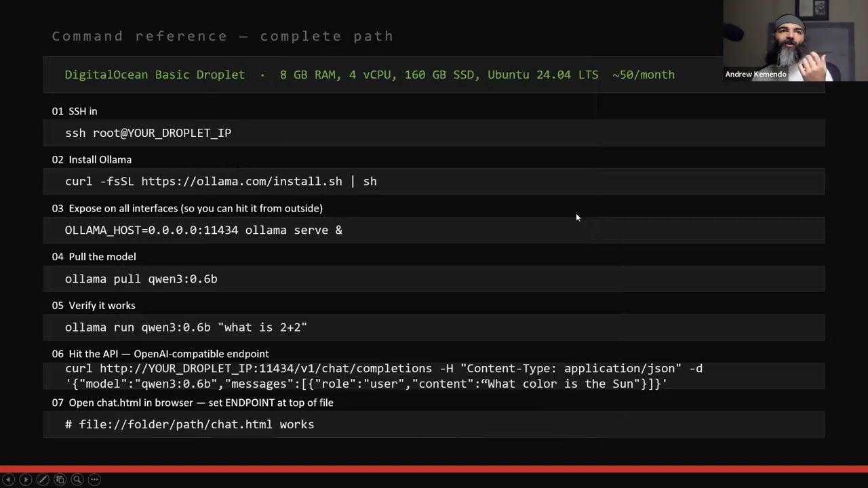Viewport: 868px width, 488px height.
Task: Click the curl chat/completions command line
Action: (384, 369)
